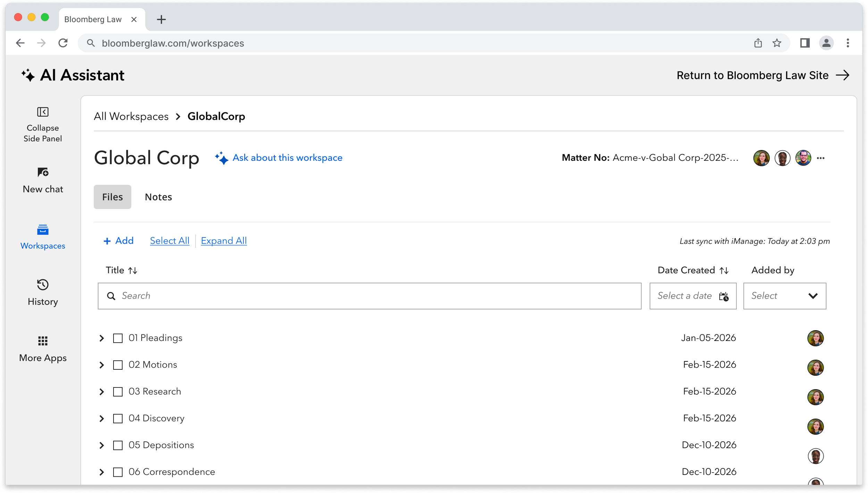Sort files by Title
The image size is (868, 493).
tap(133, 270)
